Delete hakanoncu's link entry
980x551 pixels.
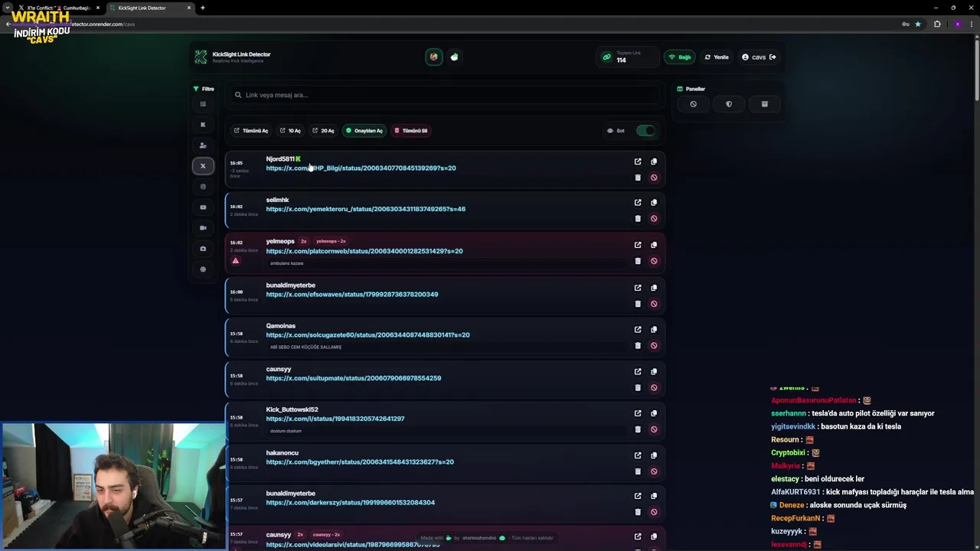[638, 471]
